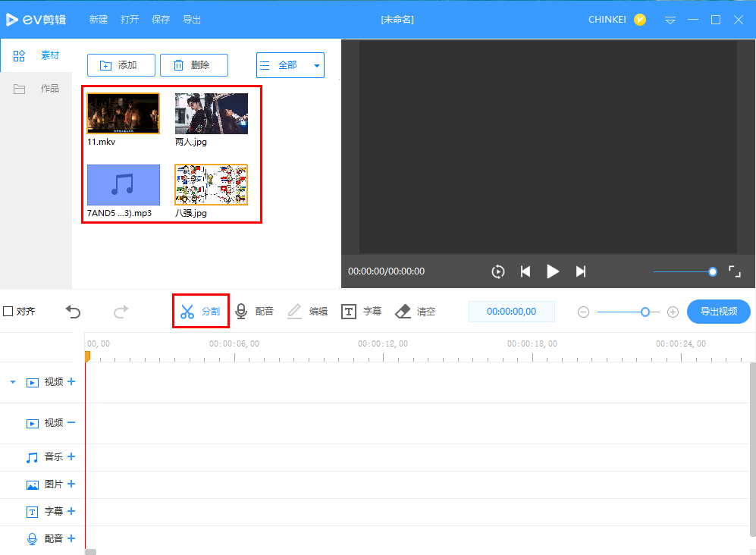Zoom out timeline with minus icon
Screen dimensions: 756x555
(583, 312)
